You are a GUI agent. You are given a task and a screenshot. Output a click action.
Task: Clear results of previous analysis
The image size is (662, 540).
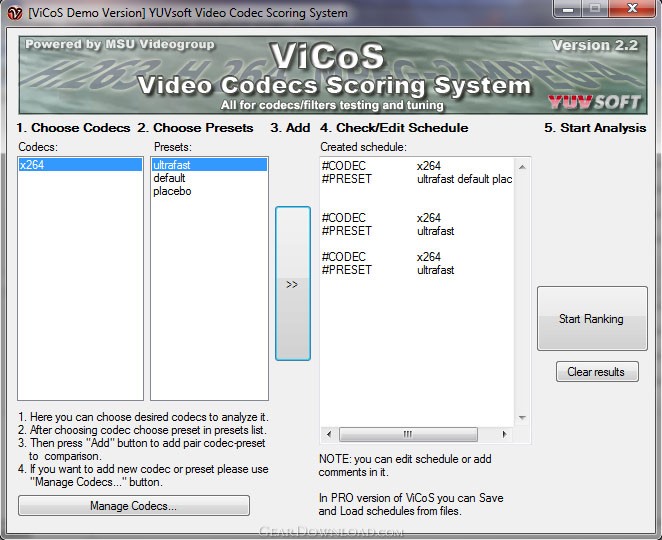click(x=597, y=372)
